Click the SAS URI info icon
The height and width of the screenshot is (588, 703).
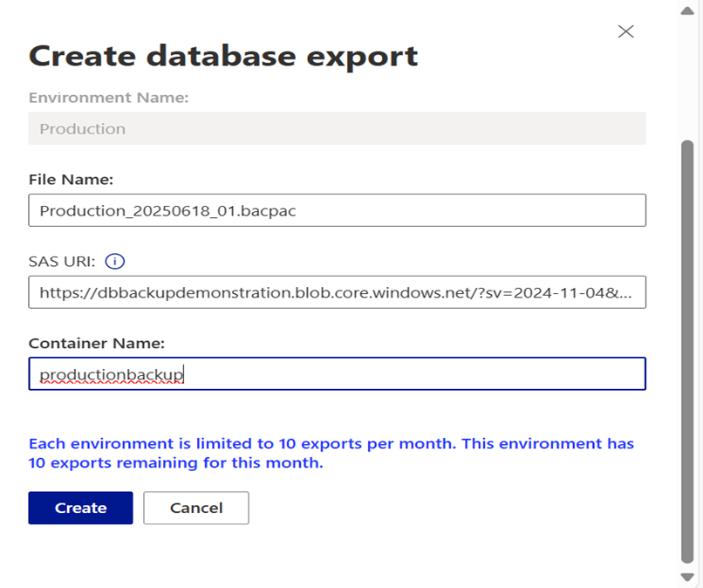[115, 261]
